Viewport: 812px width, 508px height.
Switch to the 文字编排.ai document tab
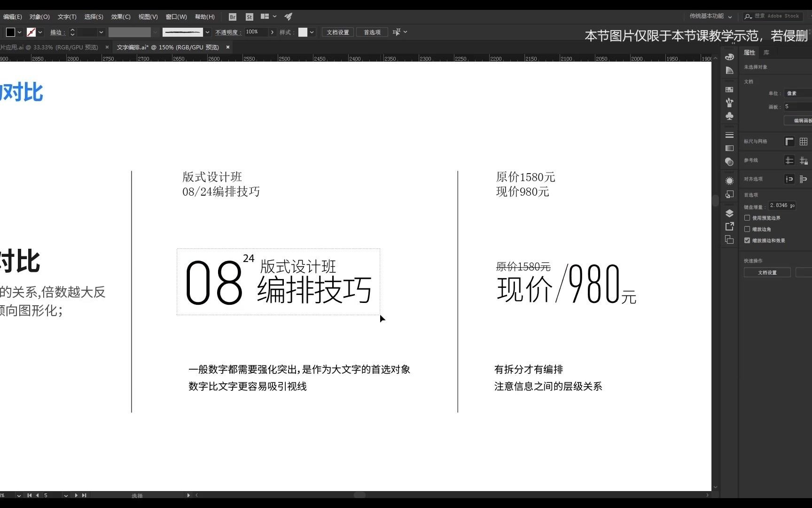click(168, 47)
